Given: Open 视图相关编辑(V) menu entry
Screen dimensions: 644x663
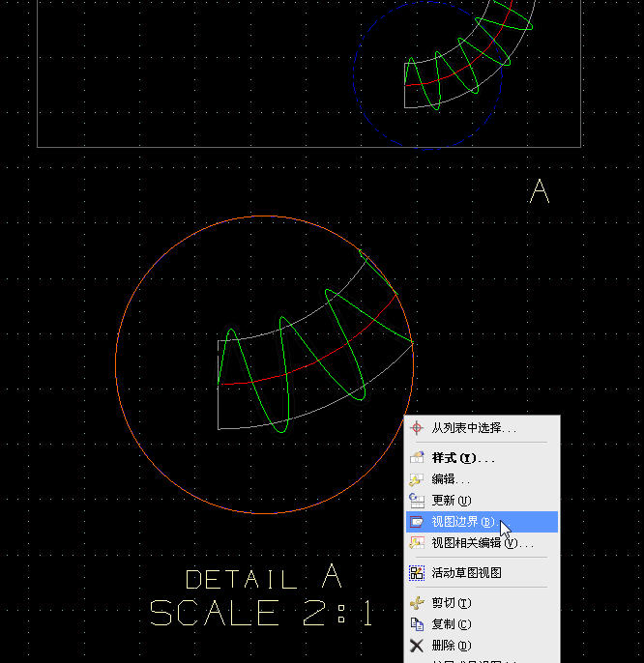Looking at the screenshot, I should click(x=482, y=543).
